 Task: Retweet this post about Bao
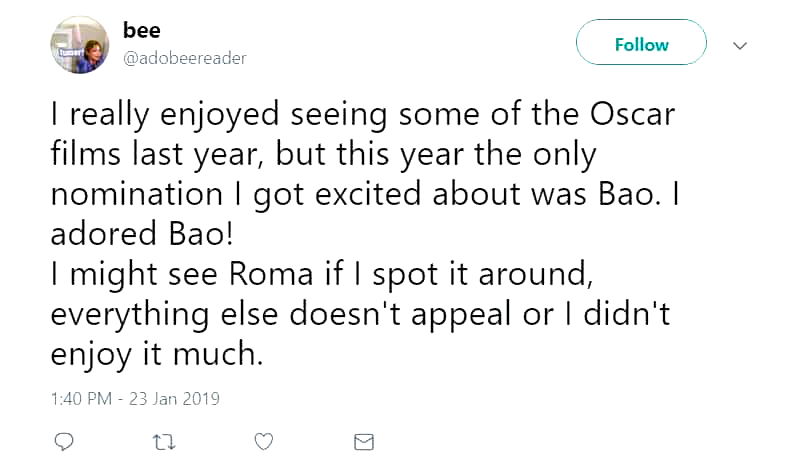pos(162,440)
